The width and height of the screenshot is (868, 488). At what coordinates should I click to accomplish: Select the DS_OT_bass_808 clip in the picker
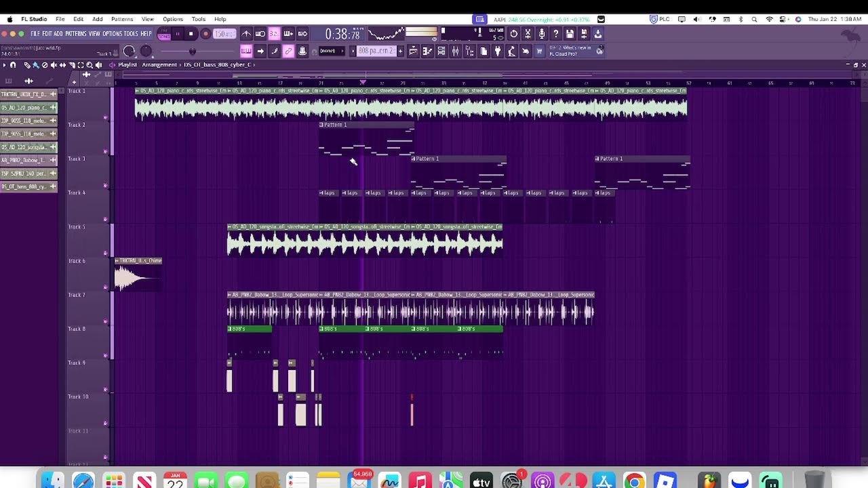pos(28,186)
